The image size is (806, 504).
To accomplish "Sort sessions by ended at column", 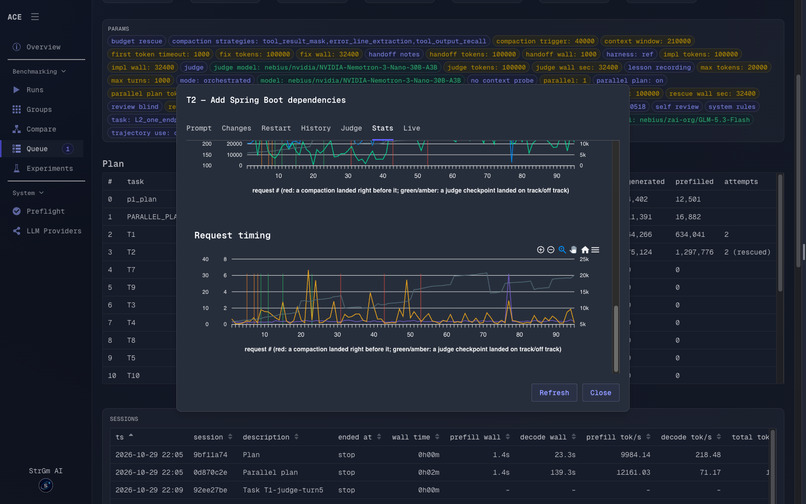I will (359, 437).
